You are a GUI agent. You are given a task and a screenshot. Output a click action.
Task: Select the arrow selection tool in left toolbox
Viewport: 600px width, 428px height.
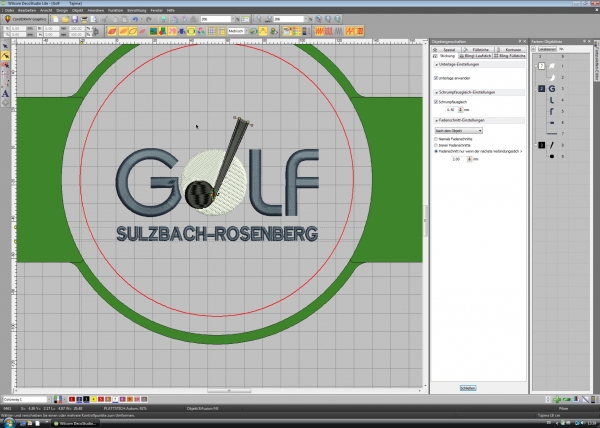5,46
